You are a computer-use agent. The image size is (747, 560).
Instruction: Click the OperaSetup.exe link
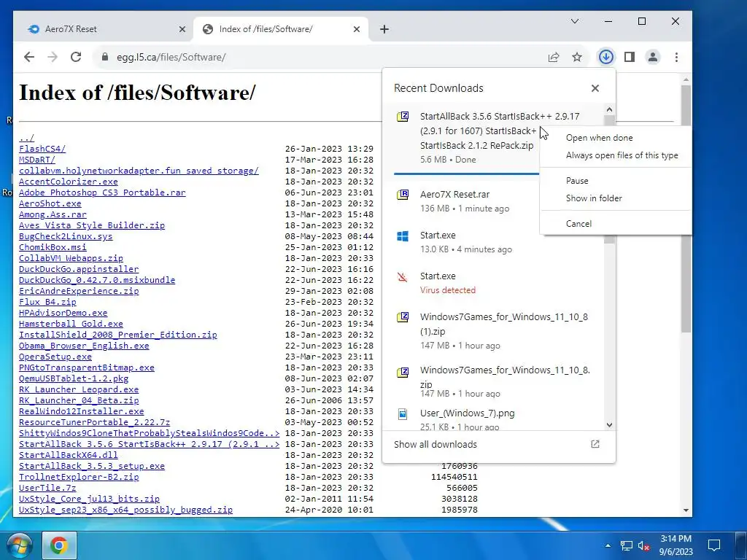pos(55,357)
